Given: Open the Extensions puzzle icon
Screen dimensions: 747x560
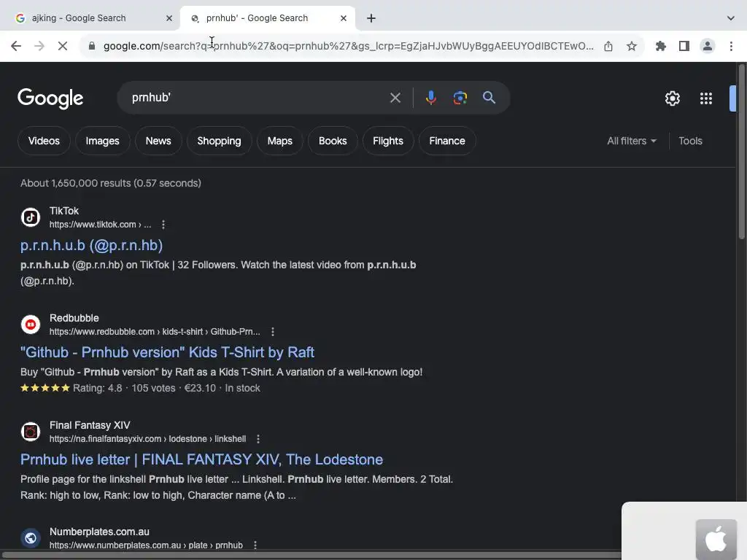Looking at the screenshot, I should (661, 46).
